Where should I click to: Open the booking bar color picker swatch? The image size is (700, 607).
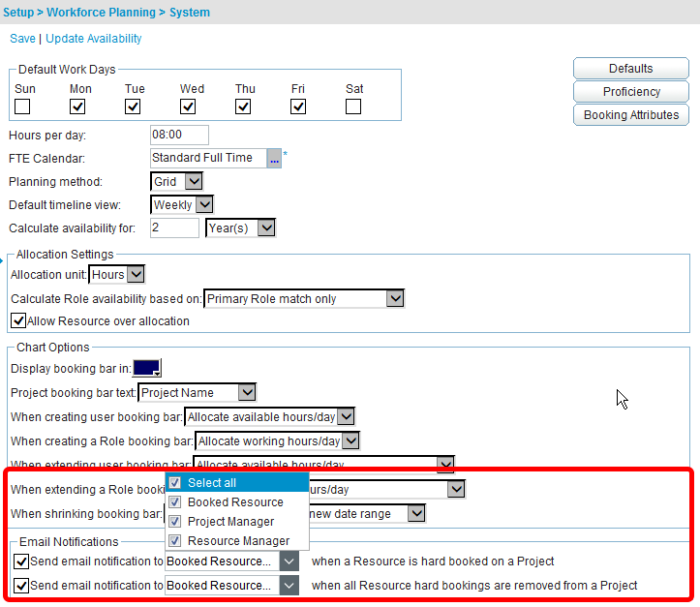pyautogui.click(x=147, y=368)
